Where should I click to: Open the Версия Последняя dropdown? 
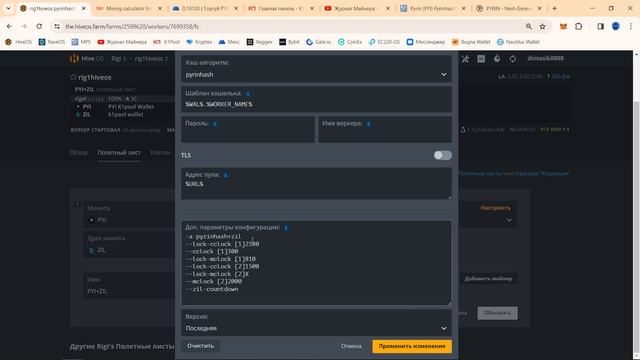click(316, 323)
